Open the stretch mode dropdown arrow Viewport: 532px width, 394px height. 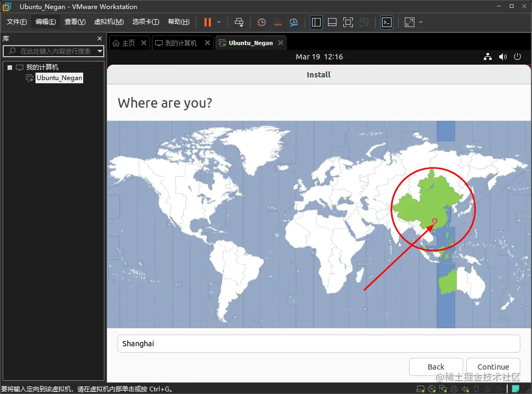(421, 22)
